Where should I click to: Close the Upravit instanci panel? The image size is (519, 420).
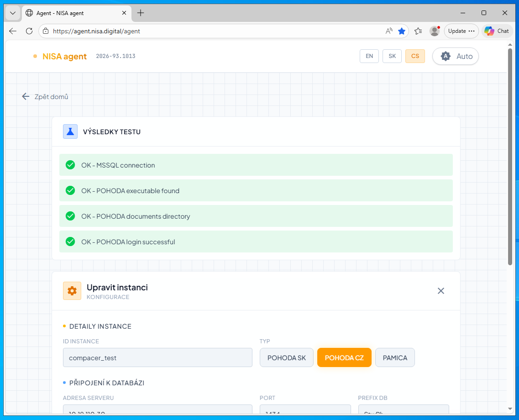440,291
